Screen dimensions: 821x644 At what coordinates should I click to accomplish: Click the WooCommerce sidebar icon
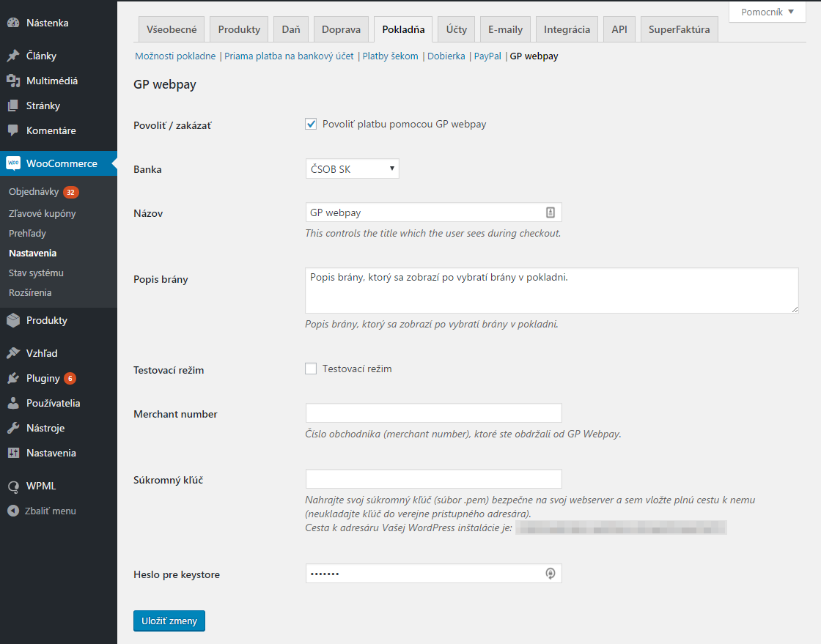coord(12,163)
